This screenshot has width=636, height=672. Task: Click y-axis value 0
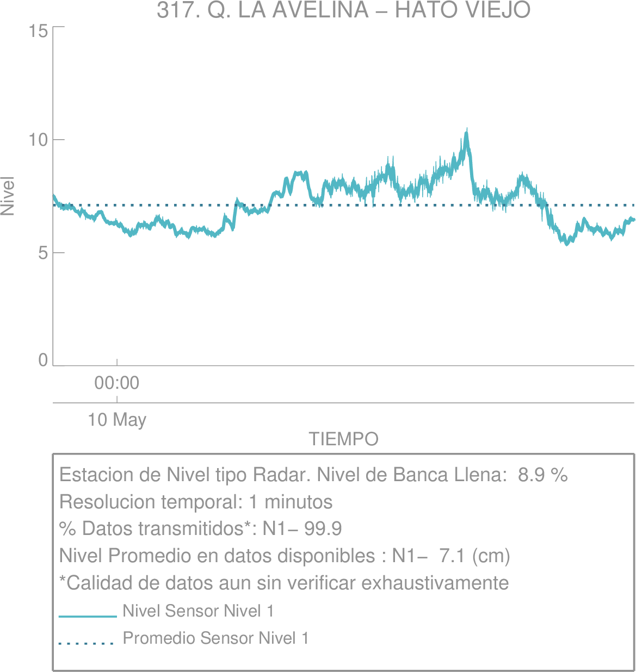point(44,360)
